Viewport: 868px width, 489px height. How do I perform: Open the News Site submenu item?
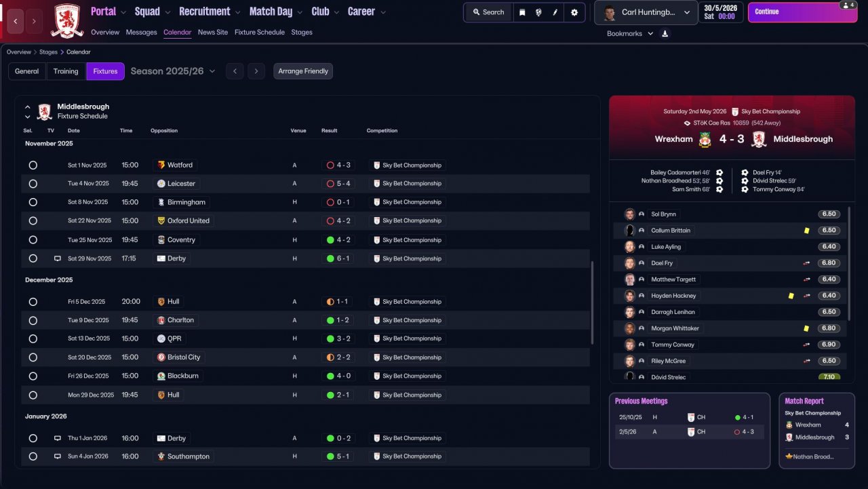click(213, 32)
